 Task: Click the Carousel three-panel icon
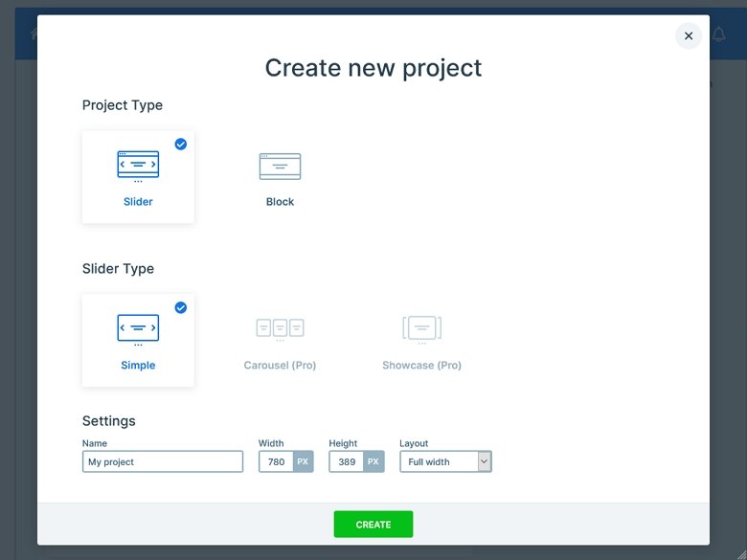tap(280, 329)
